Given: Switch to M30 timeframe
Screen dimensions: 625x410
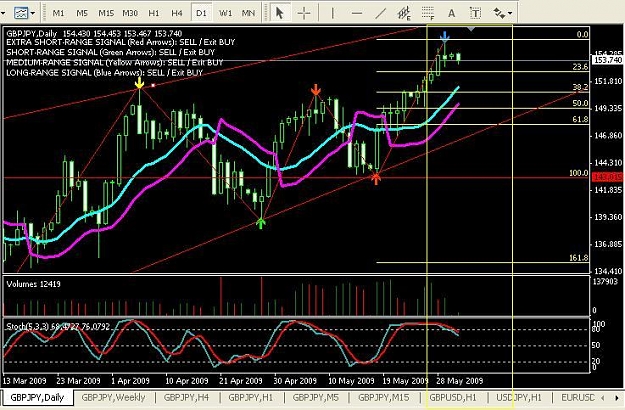Looking at the screenshot, I should click(x=130, y=13).
